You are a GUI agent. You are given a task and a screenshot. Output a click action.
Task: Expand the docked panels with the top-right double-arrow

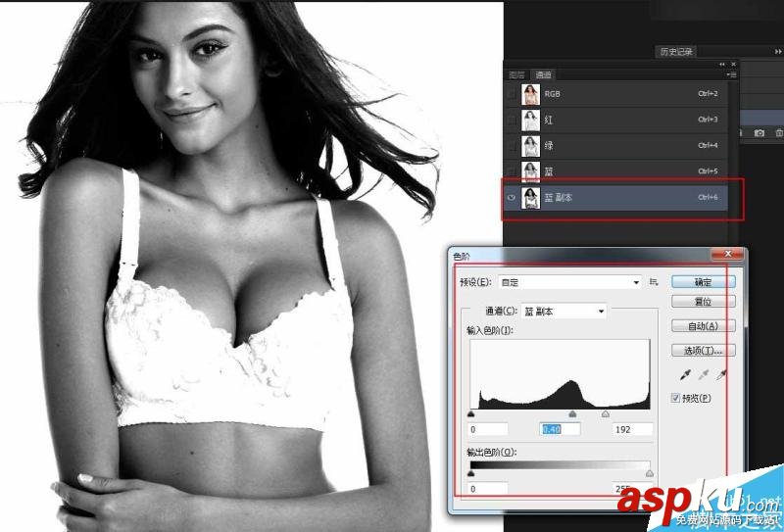(x=778, y=52)
